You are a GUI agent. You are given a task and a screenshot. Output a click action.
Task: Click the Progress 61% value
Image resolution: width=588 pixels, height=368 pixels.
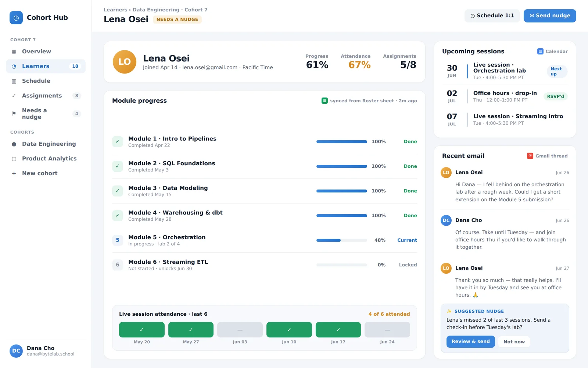317,65
